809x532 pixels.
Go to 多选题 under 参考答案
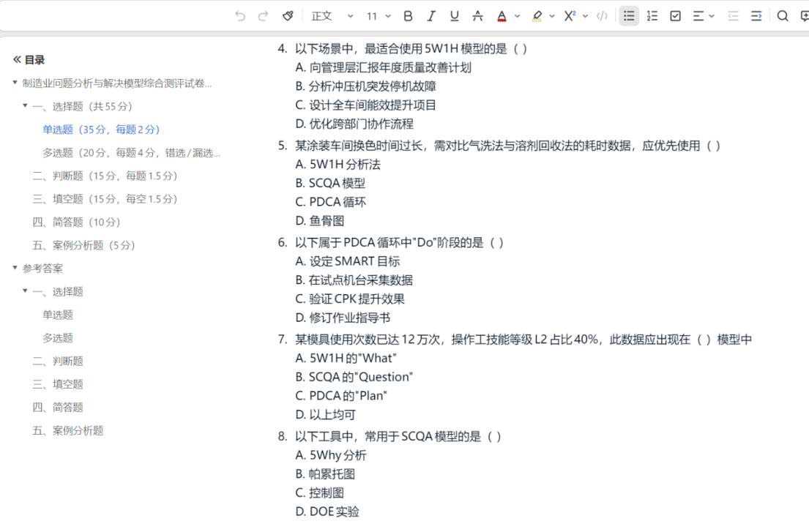58,338
